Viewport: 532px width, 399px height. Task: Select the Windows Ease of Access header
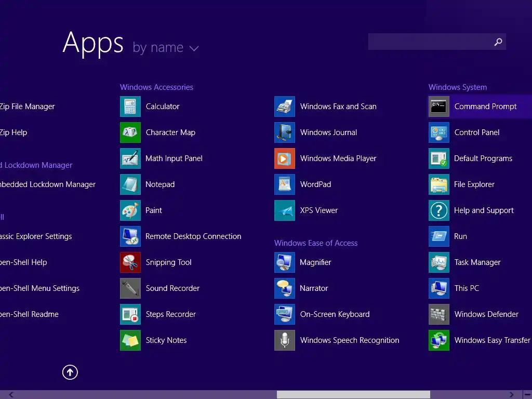point(316,243)
